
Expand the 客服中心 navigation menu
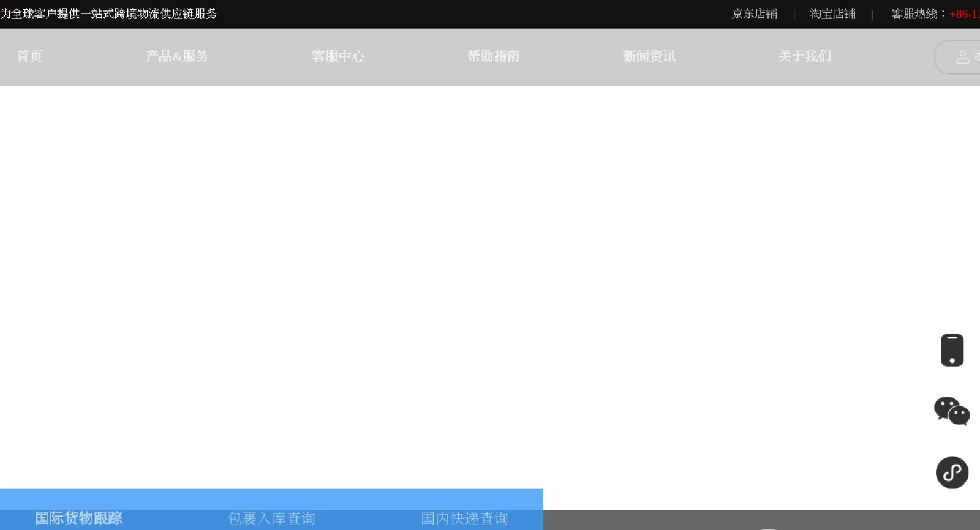point(337,56)
